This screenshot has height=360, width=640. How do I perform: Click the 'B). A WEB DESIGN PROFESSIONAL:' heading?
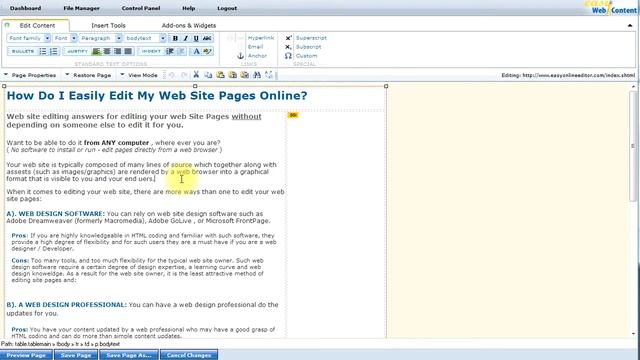(x=67, y=305)
